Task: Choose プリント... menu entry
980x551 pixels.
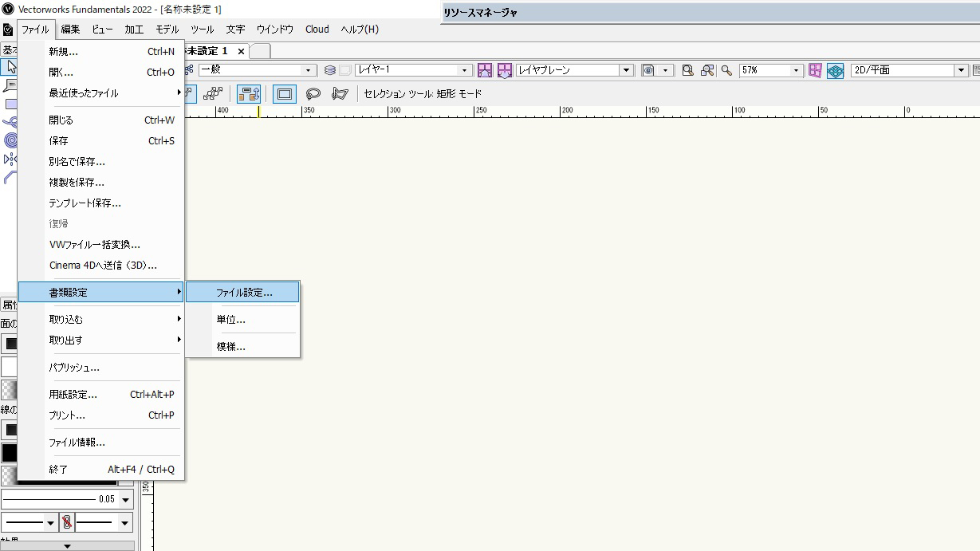Action: 101,415
